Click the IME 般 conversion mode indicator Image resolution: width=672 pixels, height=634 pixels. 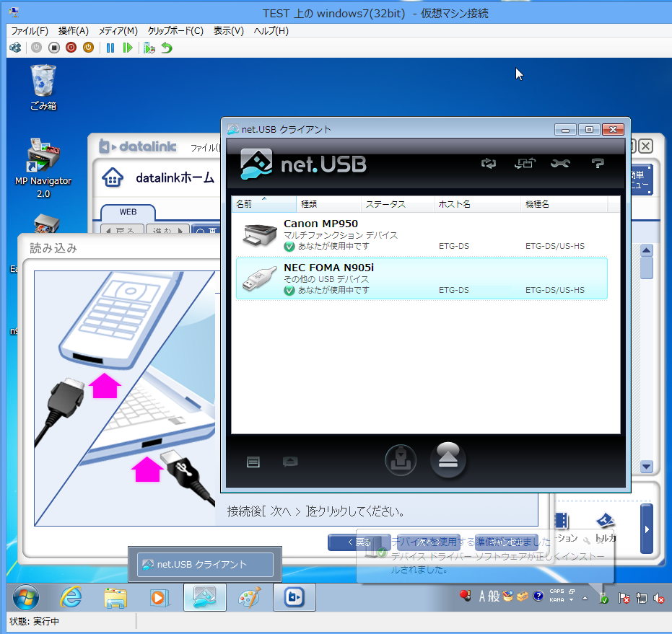click(494, 596)
